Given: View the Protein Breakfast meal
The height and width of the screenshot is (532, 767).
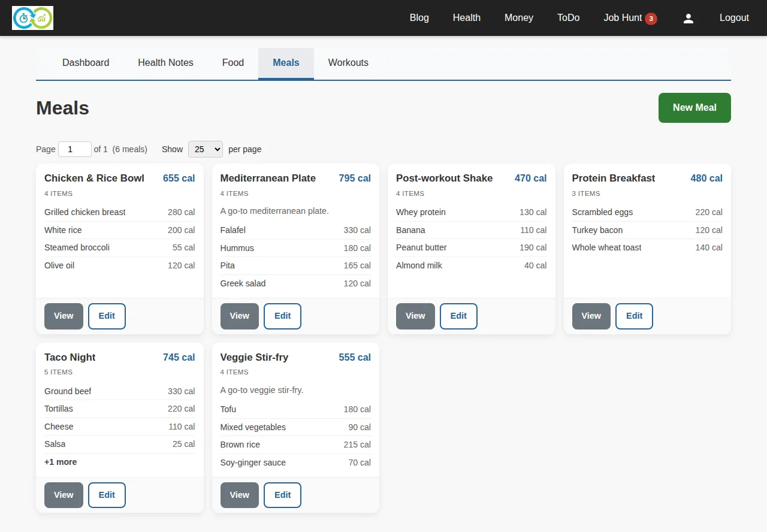Looking at the screenshot, I should [x=591, y=316].
